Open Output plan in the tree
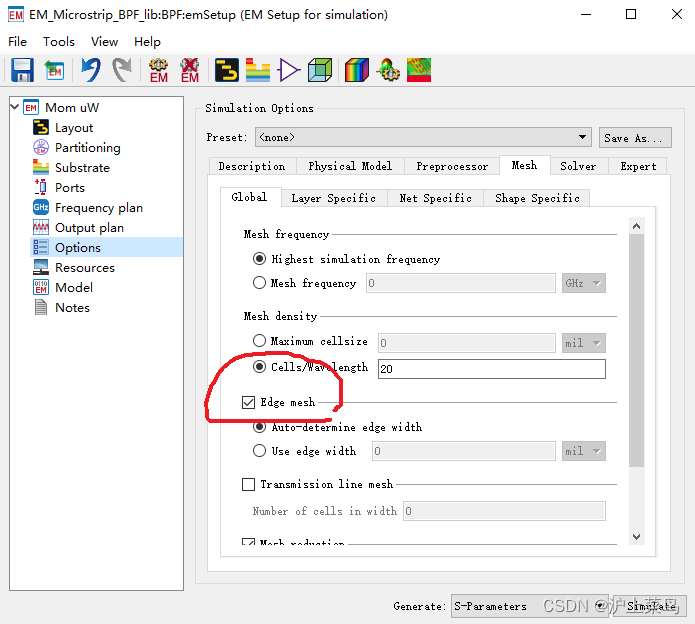Image resolution: width=695 pixels, height=624 pixels. click(89, 227)
